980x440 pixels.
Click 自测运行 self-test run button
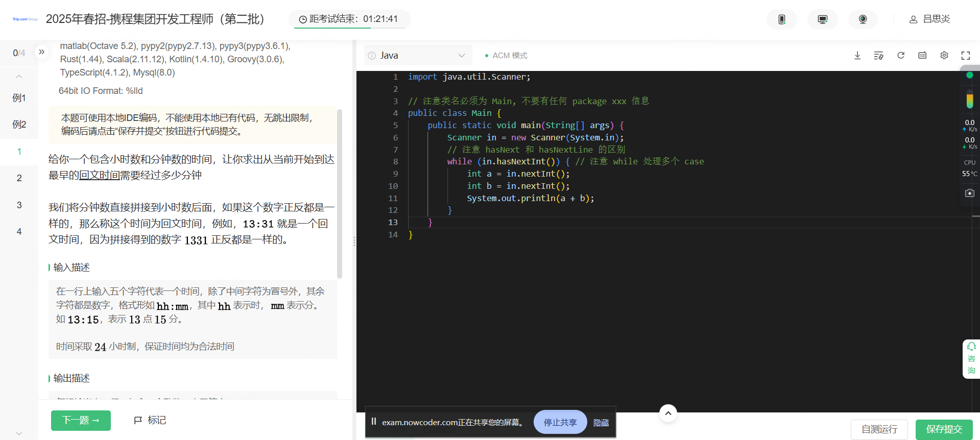879,429
